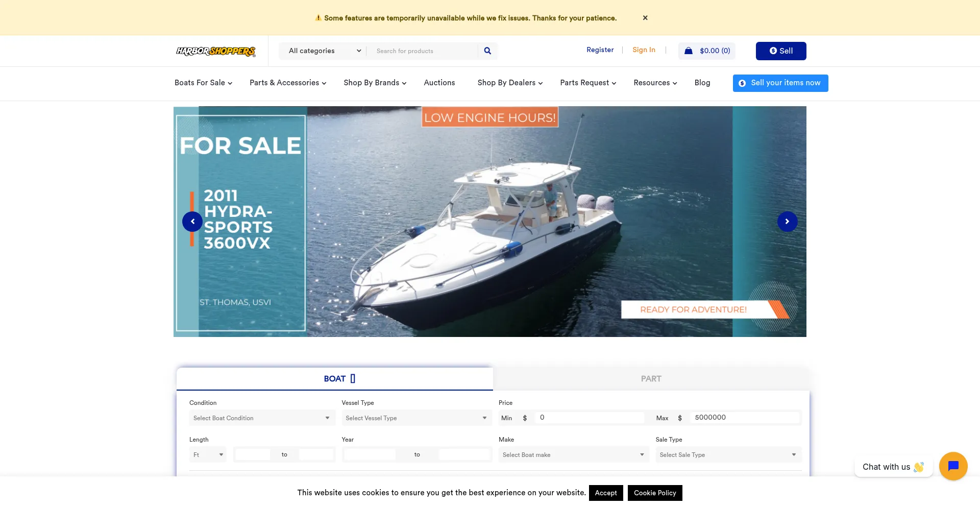Image resolution: width=980 pixels, height=507 pixels.
Task: Switch to the PART search tab
Action: 651,379
